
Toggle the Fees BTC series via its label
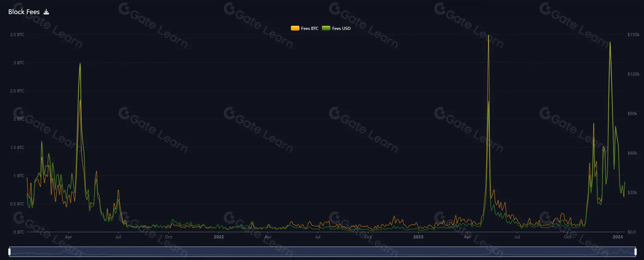(x=310, y=29)
